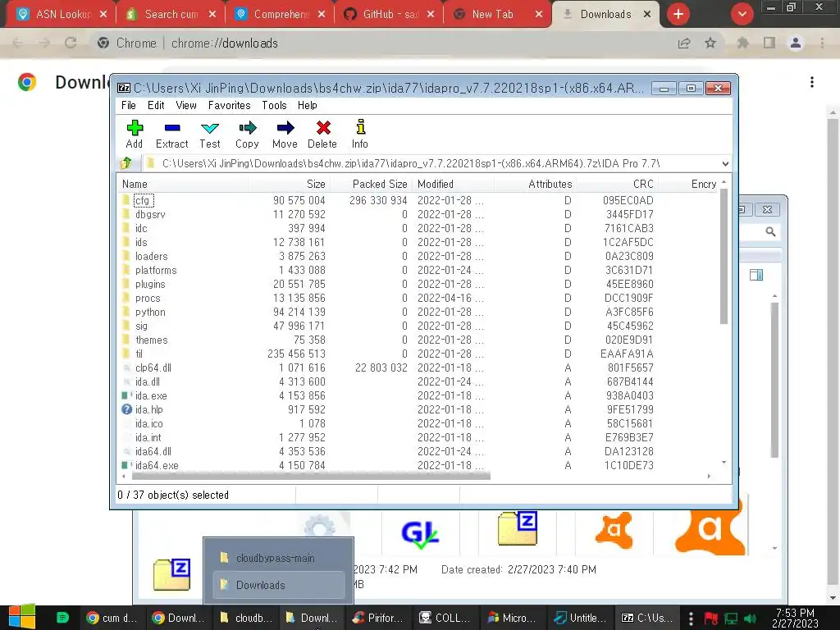
Task: Select the ida.dll file
Action: click(x=148, y=381)
